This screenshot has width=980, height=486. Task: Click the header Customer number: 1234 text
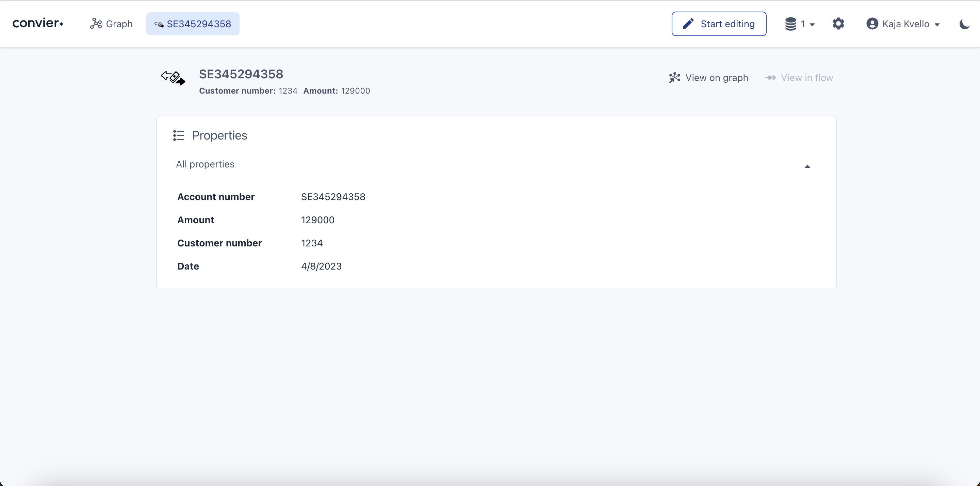(248, 91)
